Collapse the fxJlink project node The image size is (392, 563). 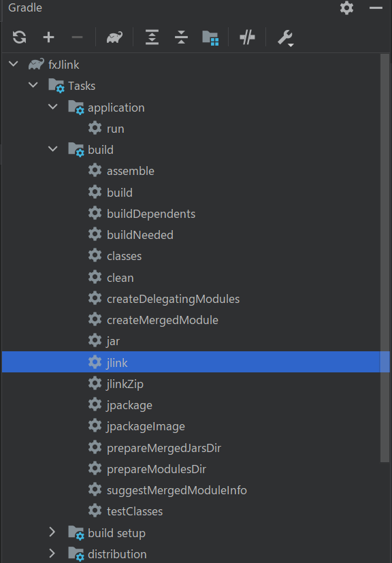click(x=14, y=64)
